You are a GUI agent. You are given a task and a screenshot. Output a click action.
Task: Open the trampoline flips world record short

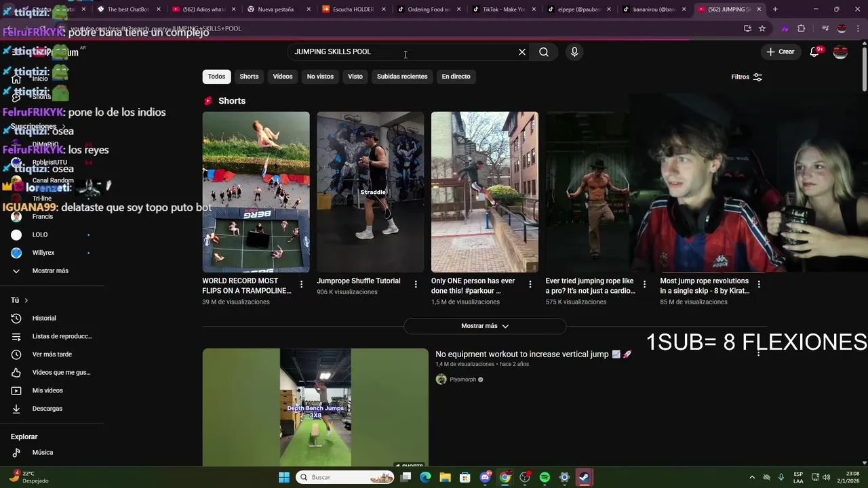[x=256, y=192]
